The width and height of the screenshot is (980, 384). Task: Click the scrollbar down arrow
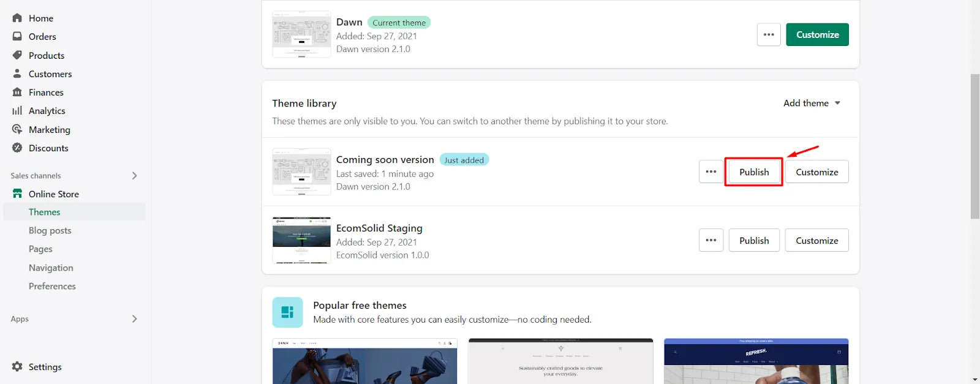(x=975, y=380)
